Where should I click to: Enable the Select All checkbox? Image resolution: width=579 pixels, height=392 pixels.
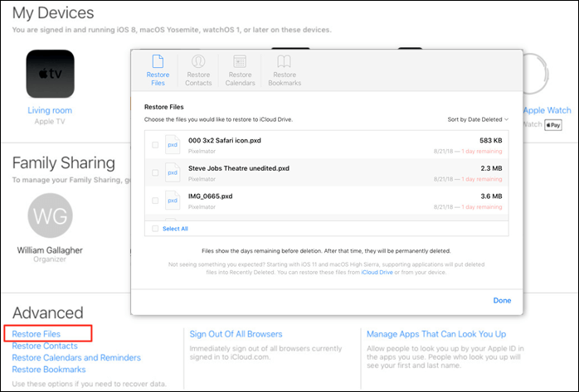155,228
